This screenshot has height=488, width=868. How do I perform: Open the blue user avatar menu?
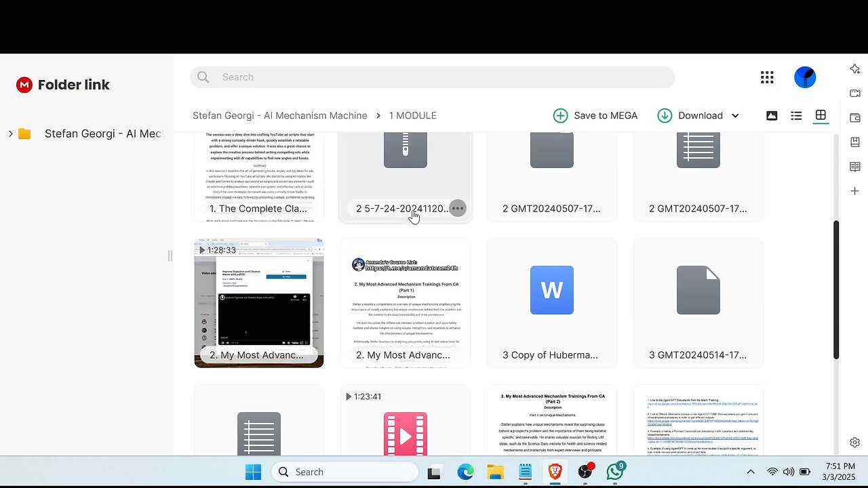coord(805,77)
